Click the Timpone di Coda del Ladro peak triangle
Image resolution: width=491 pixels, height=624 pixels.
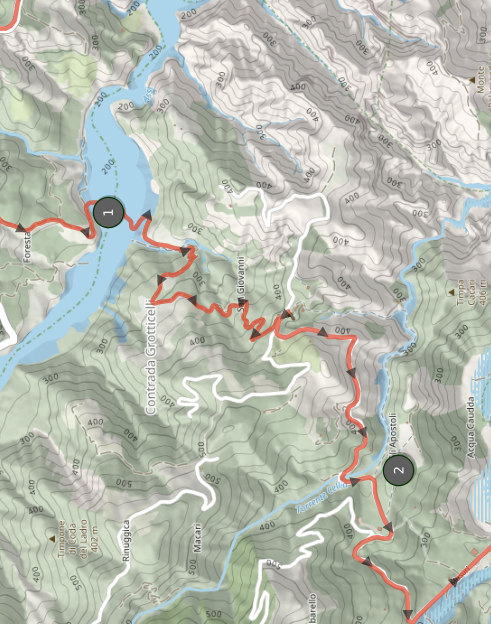(52, 539)
